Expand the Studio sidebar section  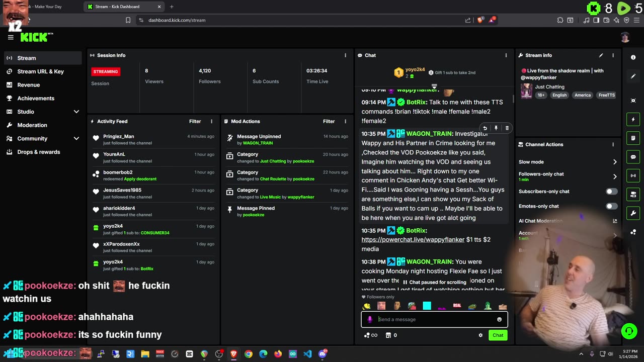[x=76, y=112]
